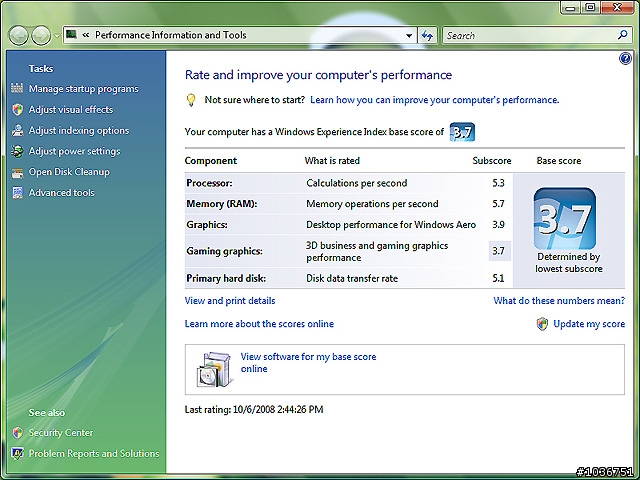Viewport: 640px width, 480px height.
Task: Open Advanced tools task
Action: [x=61, y=193]
